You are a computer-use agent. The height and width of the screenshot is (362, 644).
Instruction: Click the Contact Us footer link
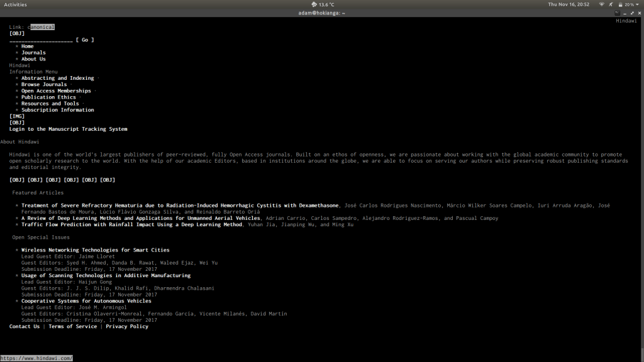(x=25, y=326)
